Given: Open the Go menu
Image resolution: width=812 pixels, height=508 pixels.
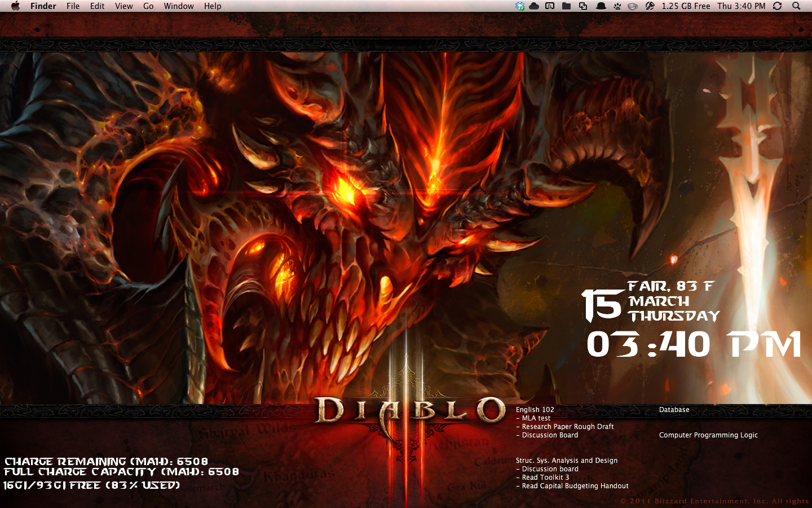Looking at the screenshot, I should 148,6.
